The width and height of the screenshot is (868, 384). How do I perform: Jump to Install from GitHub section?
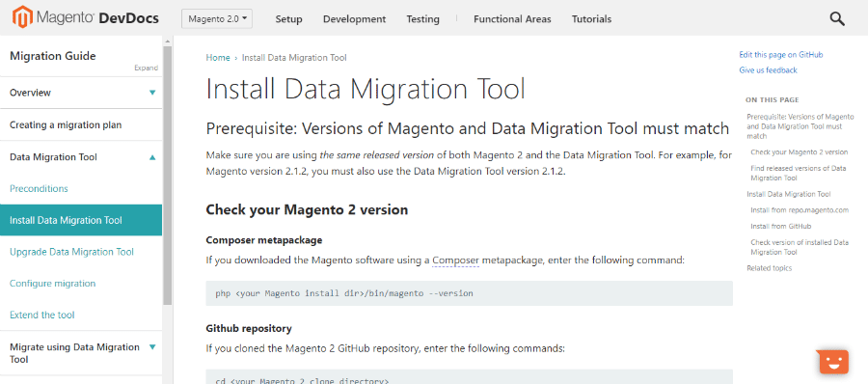[780, 227]
